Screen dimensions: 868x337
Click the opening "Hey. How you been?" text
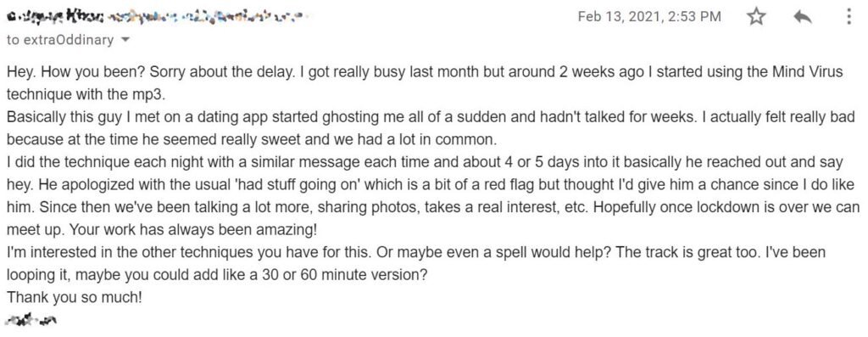pyautogui.click(x=75, y=72)
